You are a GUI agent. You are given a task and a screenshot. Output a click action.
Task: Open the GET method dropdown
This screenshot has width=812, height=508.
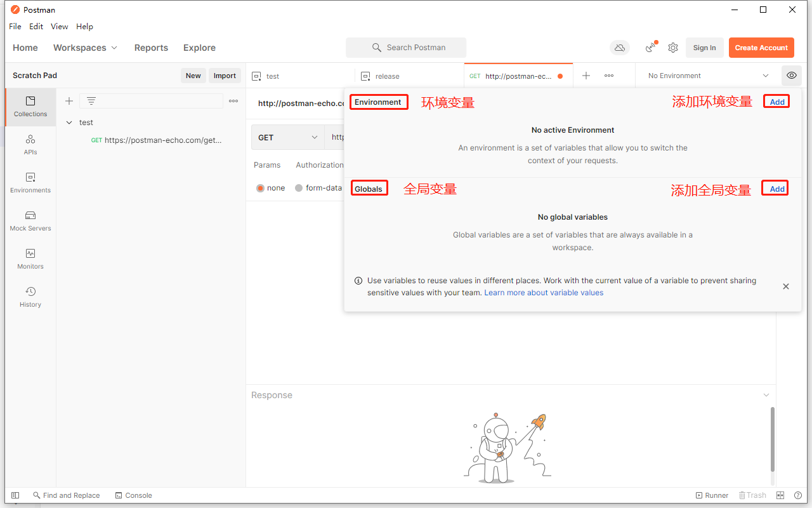tap(288, 137)
